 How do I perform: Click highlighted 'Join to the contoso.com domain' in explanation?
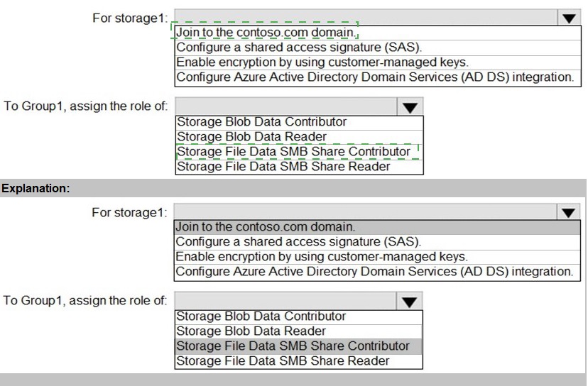coord(266,227)
